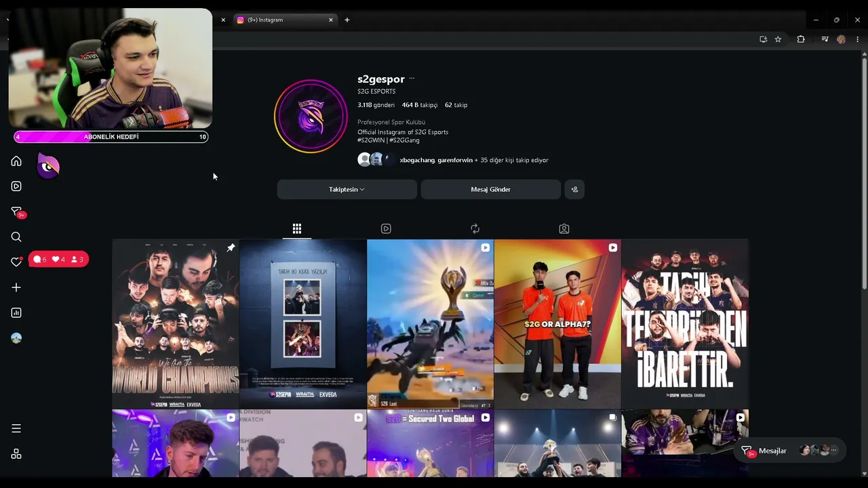Go to Instagram Home in sidebar

coord(16,161)
